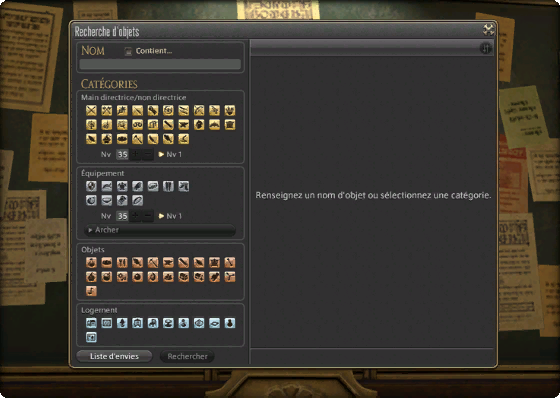Choose the fork and knife meals category

pos(122,262)
